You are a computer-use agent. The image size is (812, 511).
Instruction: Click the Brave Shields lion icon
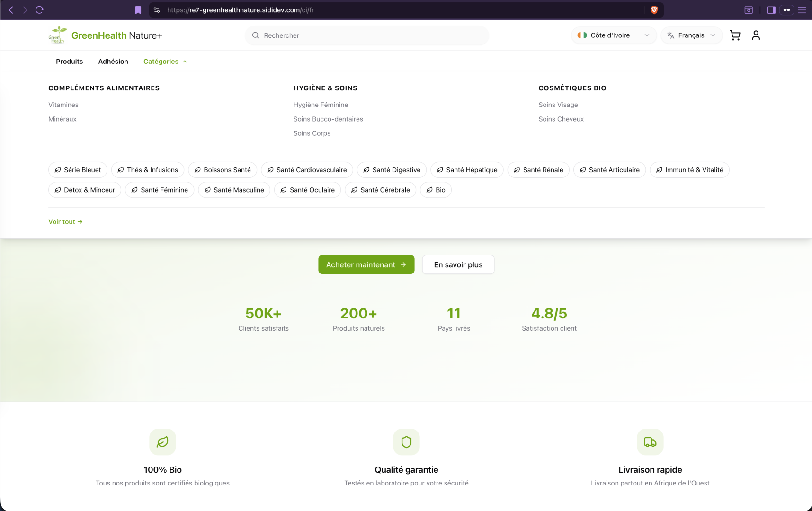point(654,10)
